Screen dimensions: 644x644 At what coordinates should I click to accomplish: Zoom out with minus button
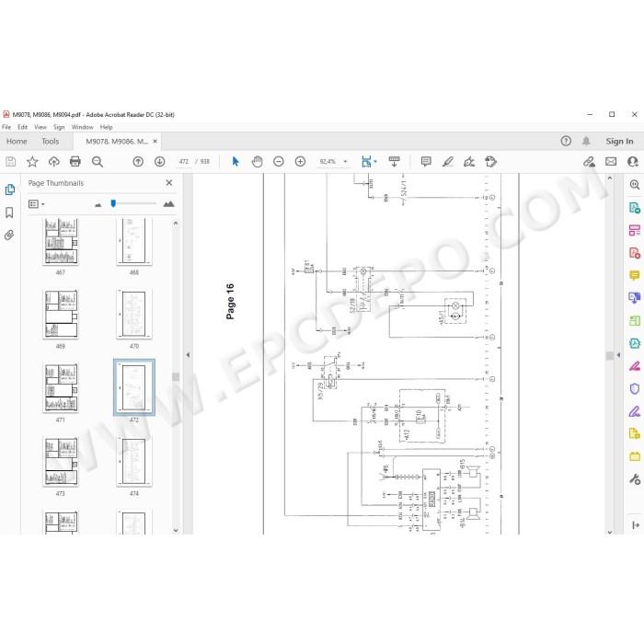(279, 162)
